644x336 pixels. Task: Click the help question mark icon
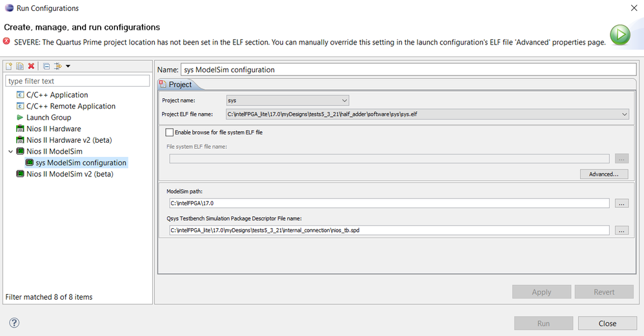(14, 323)
